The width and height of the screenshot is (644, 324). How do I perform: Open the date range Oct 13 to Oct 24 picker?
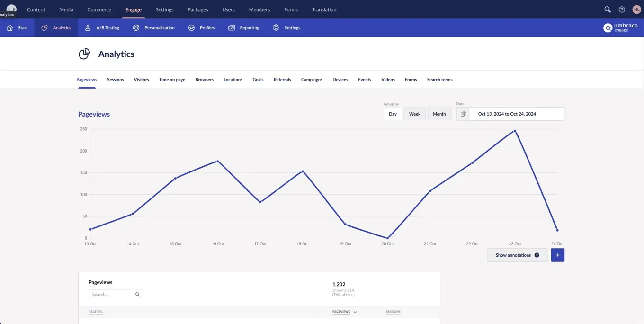517,114
